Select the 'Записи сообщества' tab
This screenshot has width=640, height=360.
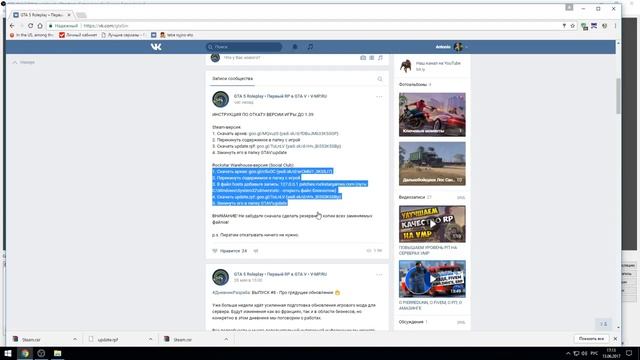pyautogui.click(x=232, y=78)
